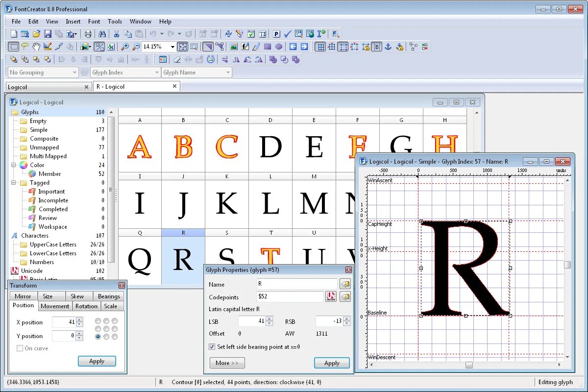588x392 pixels.
Task: Zoom out with the magnifier minus icon
Action: pyautogui.click(x=136, y=47)
